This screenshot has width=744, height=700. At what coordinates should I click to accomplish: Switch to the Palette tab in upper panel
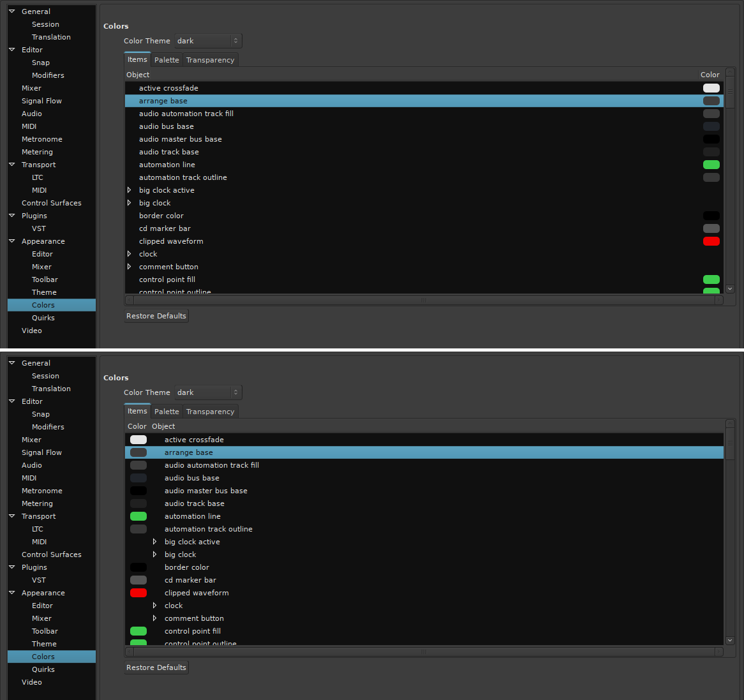click(x=167, y=60)
